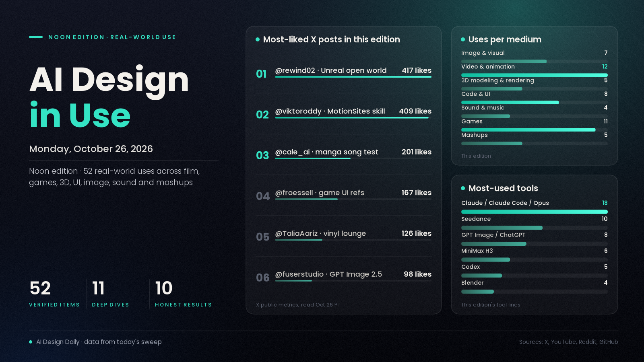Click the 'AI Design in Use' title

tap(109, 97)
